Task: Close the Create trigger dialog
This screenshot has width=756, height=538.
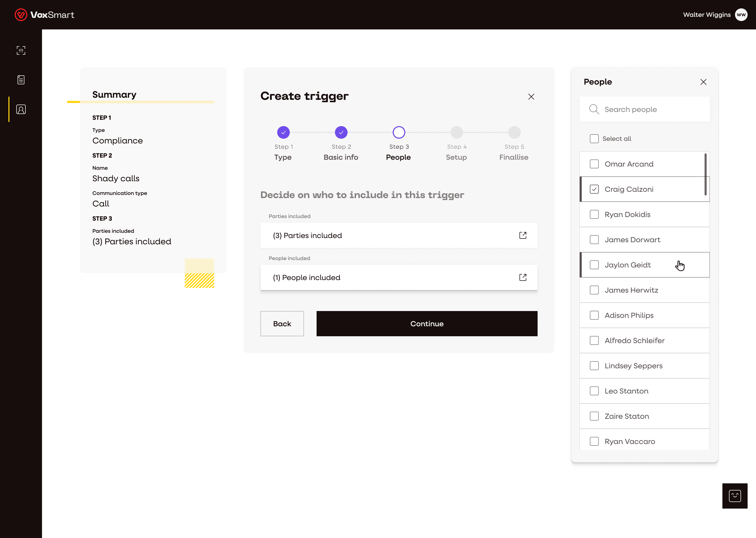Action: pyautogui.click(x=531, y=97)
